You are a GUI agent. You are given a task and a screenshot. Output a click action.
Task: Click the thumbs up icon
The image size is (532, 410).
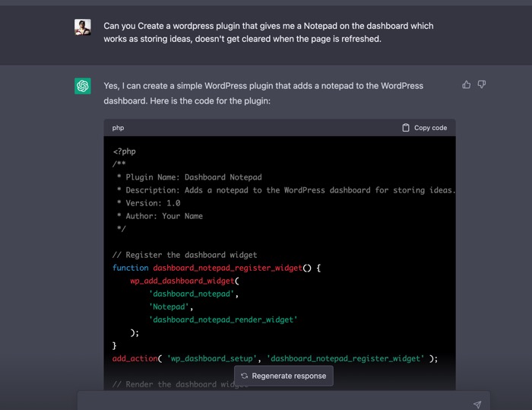[x=466, y=84]
